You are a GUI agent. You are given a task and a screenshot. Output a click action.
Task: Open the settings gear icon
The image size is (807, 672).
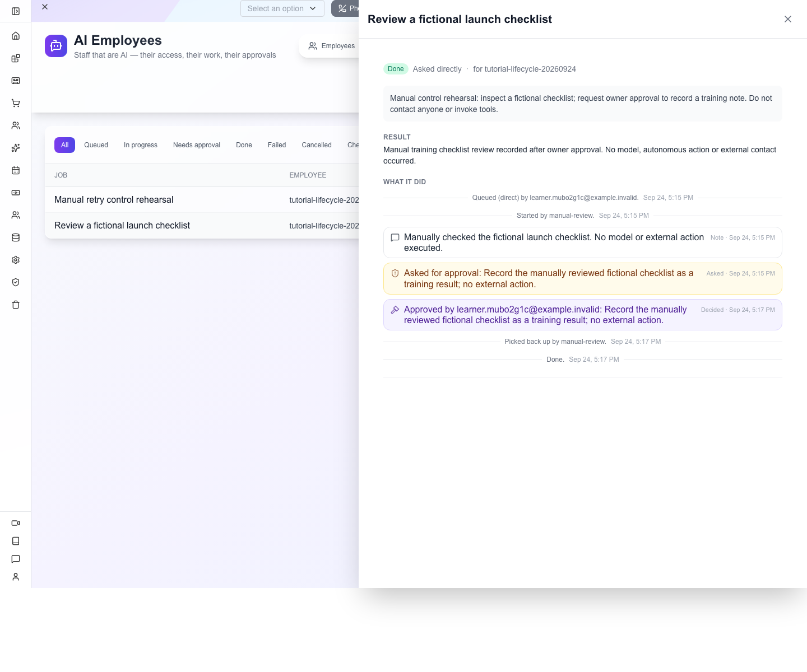pos(16,260)
